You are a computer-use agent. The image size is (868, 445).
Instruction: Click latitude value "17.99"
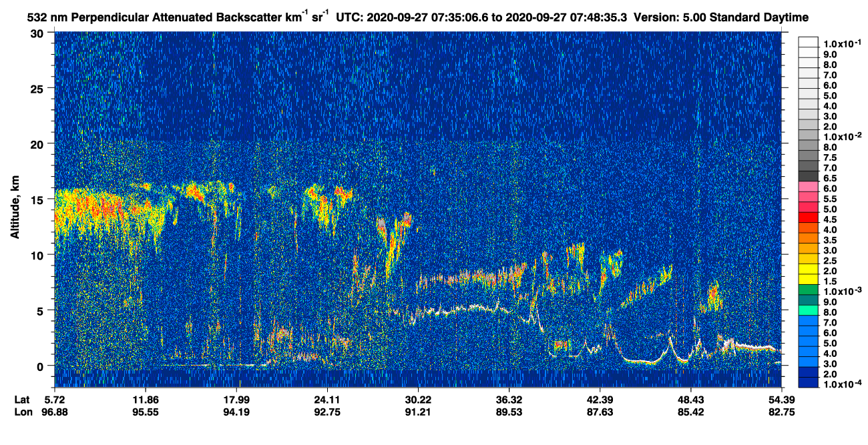pyautogui.click(x=236, y=400)
